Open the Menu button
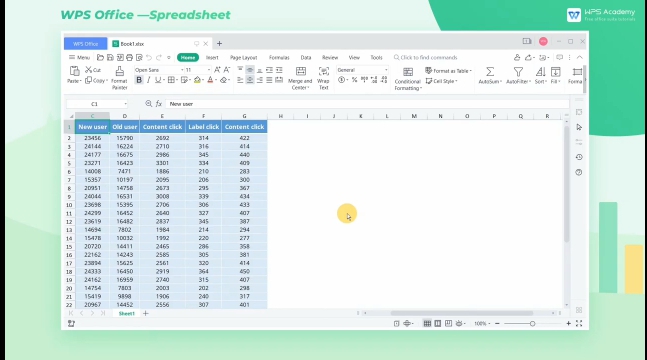 (79, 57)
